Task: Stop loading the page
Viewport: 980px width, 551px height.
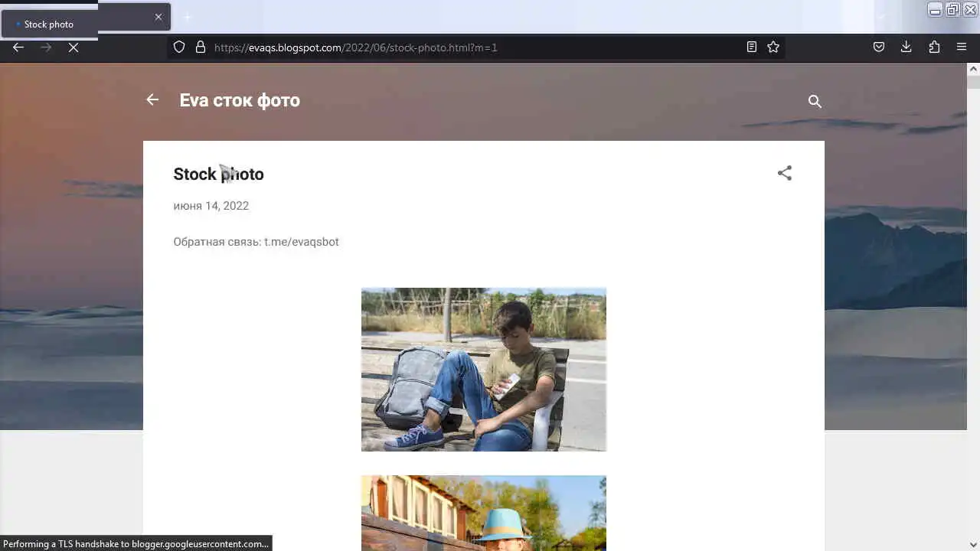Action: tap(73, 47)
